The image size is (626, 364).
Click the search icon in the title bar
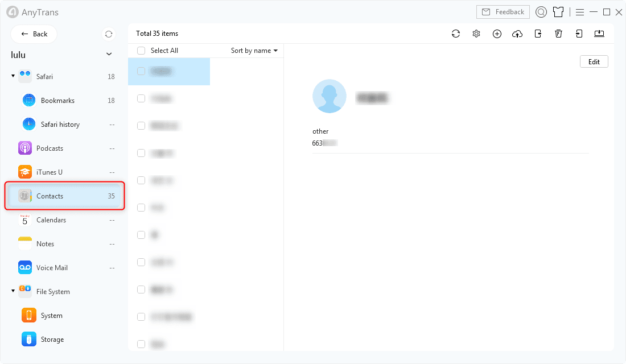click(x=541, y=12)
